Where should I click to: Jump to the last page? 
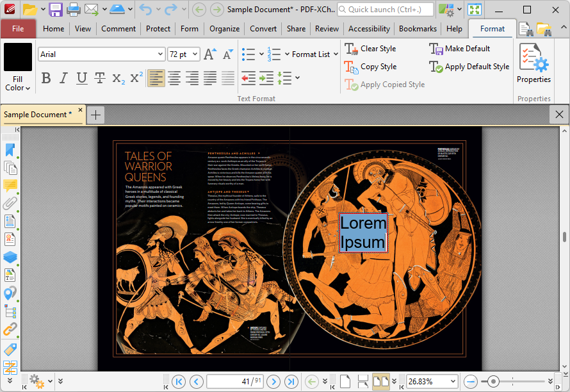(x=291, y=382)
